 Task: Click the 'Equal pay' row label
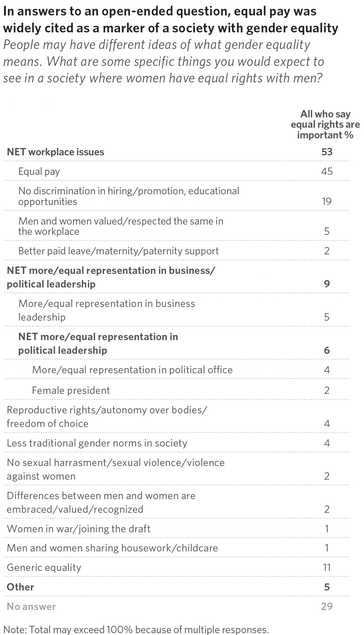click(39, 172)
